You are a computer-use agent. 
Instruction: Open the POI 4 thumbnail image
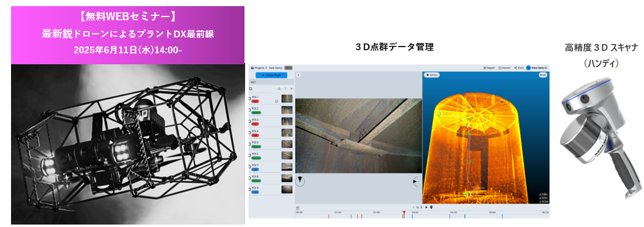click(287, 133)
